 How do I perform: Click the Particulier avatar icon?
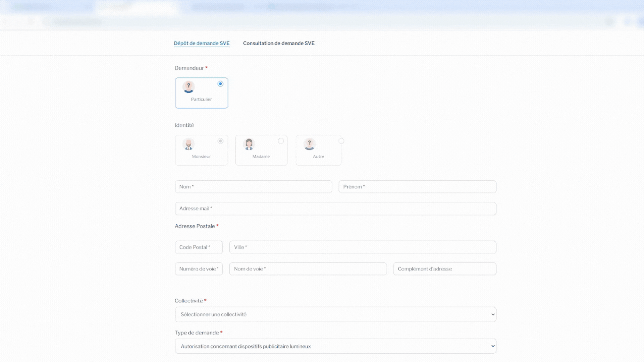tap(189, 87)
